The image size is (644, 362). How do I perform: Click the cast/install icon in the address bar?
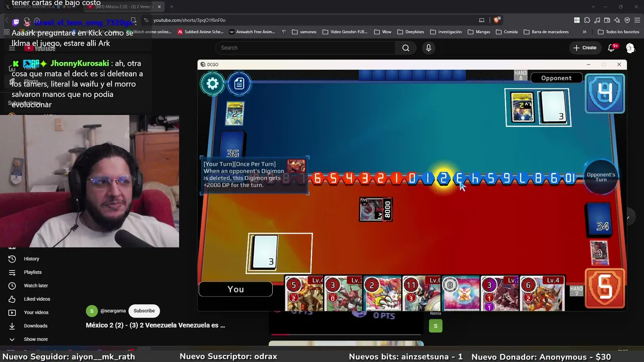(481, 20)
